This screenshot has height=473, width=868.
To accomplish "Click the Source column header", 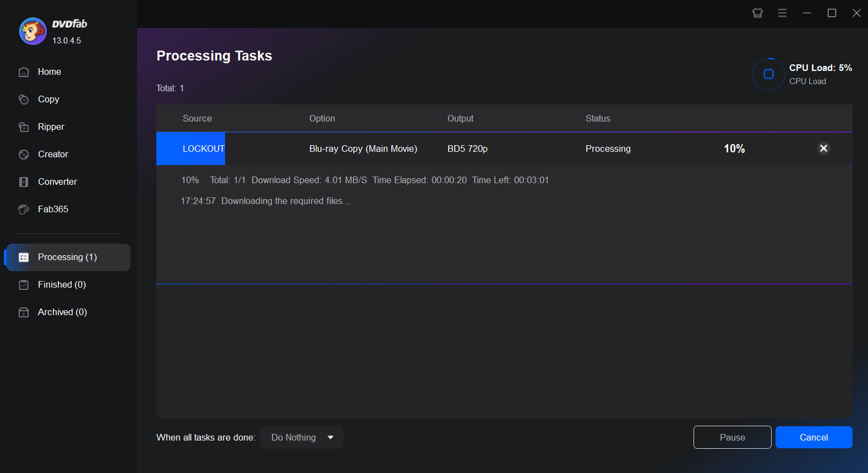I will [x=197, y=119].
